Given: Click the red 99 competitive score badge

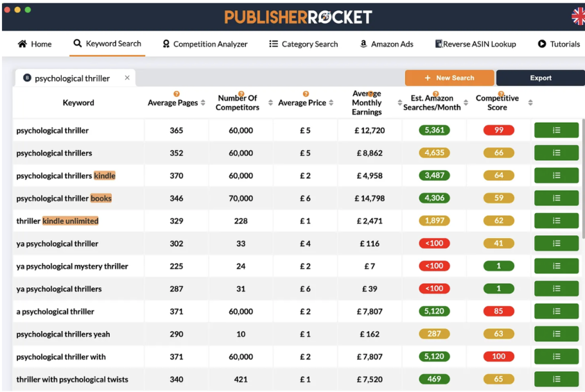Looking at the screenshot, I should click(x=499, y=130).
